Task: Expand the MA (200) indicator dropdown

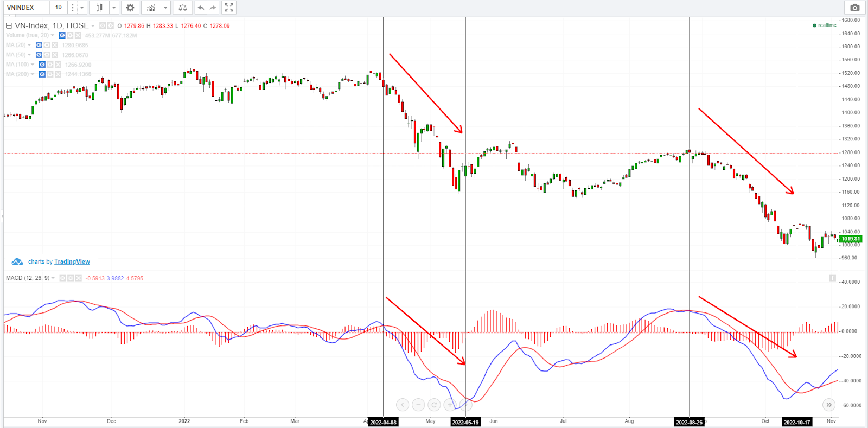Action: click(33, 74)
